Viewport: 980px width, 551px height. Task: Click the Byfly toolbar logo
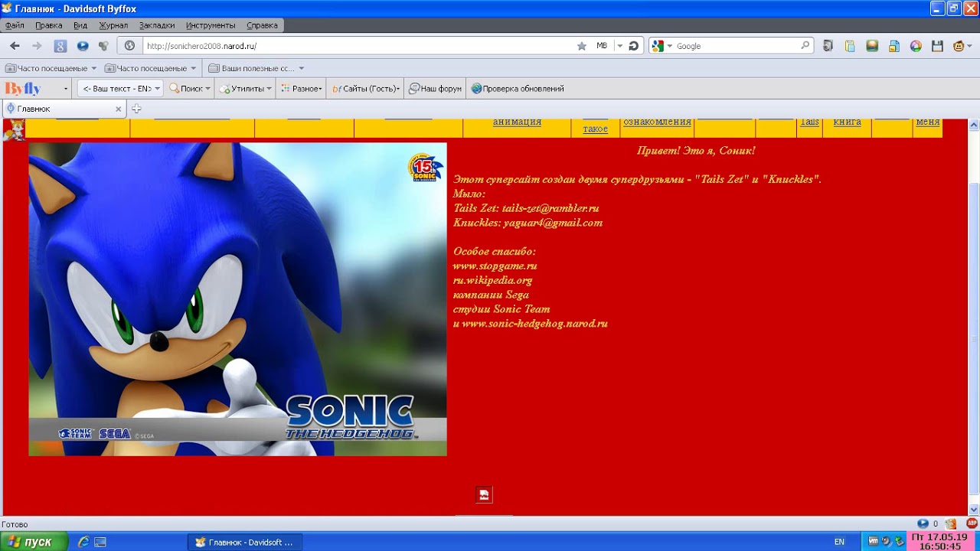click(x=23, y=89)
